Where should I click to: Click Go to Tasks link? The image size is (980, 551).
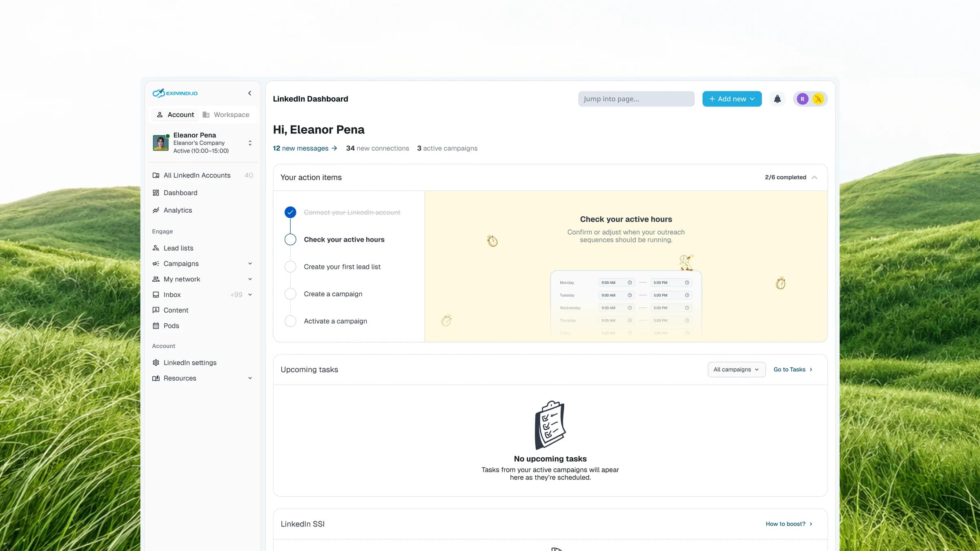[793, 369]
